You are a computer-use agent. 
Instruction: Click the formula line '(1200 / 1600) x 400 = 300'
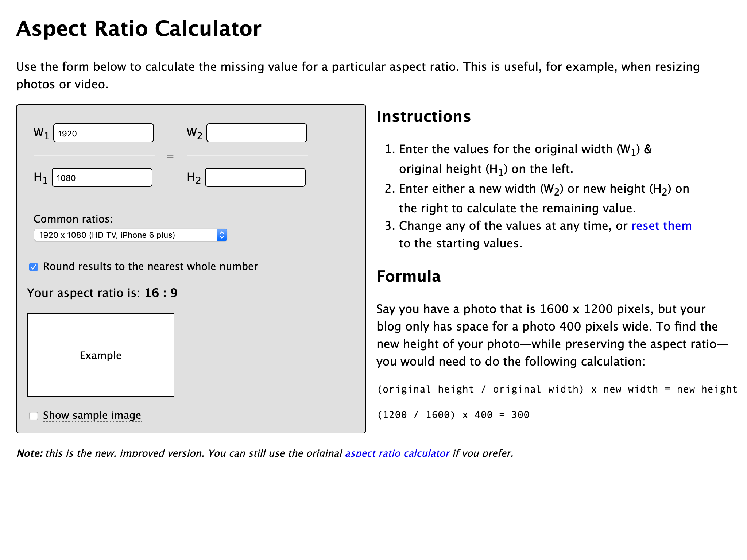pos(453,415)
